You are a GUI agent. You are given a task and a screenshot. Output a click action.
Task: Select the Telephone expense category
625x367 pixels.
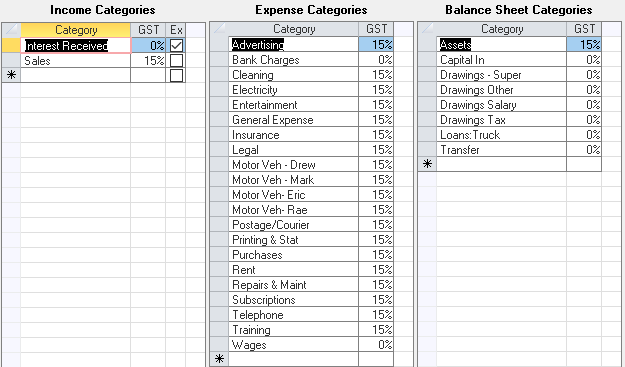pos(294,315)
